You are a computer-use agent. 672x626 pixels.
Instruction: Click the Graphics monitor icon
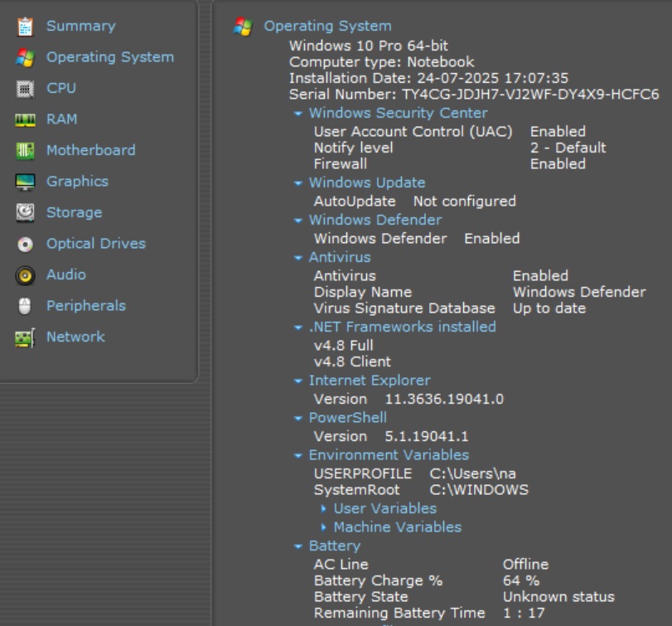click(25, 182)
